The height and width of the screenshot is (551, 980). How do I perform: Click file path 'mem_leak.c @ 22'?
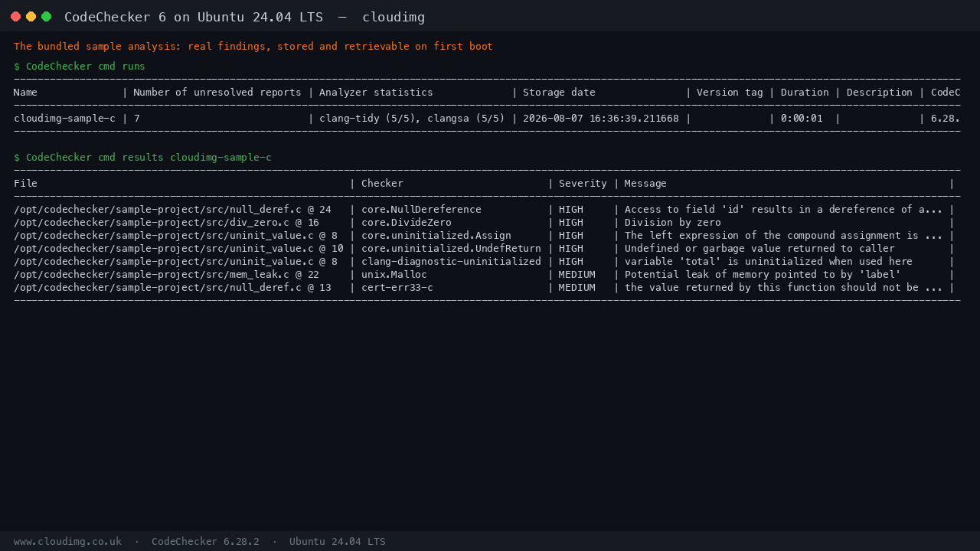(x=274, y=275)
